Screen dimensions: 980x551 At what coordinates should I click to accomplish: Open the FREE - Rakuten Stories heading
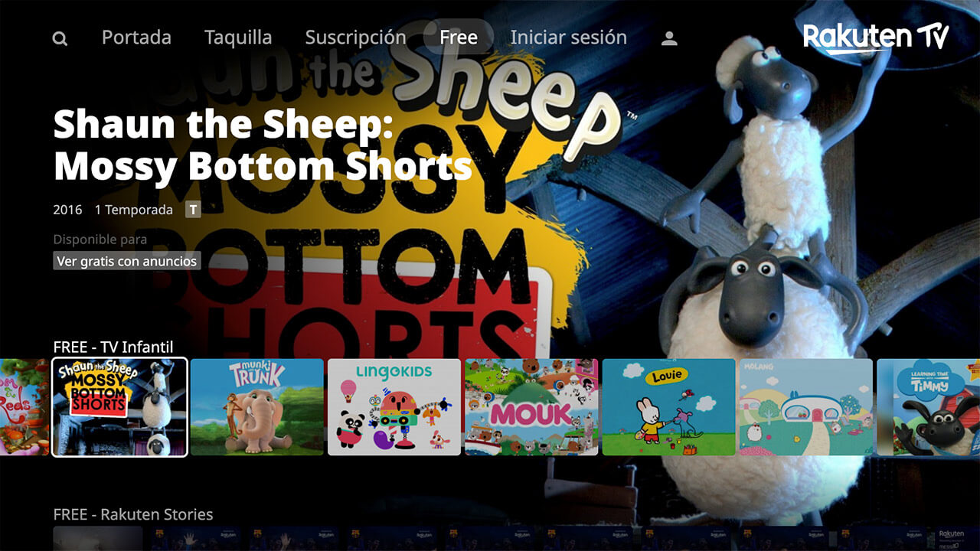click(x=133, y=514)
